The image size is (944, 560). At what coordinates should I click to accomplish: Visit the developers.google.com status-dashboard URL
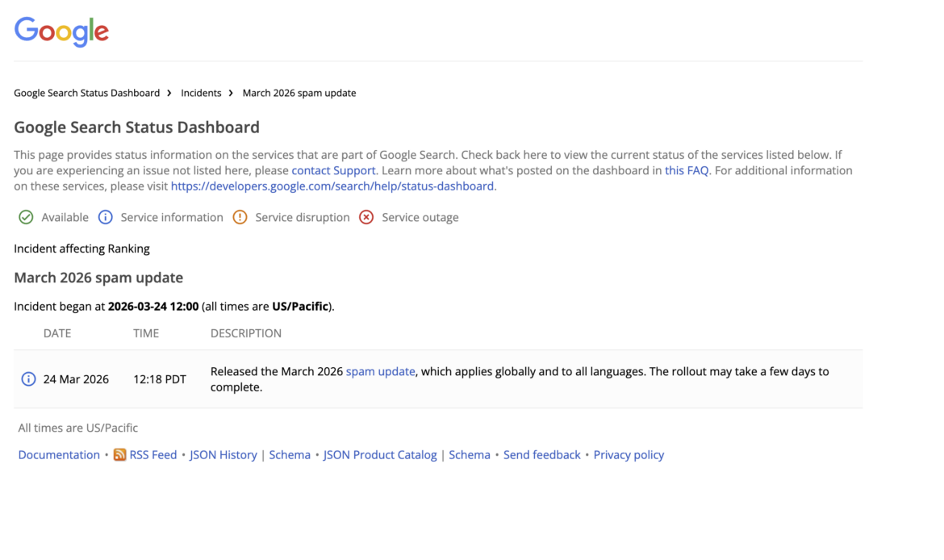pos(332,186)
